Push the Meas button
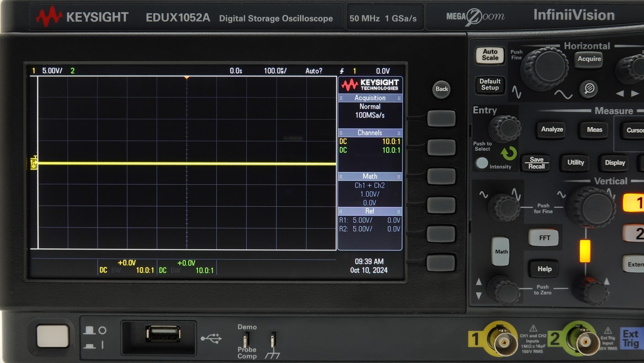Viewport: 644px width, 363px height. coord(594,130)
